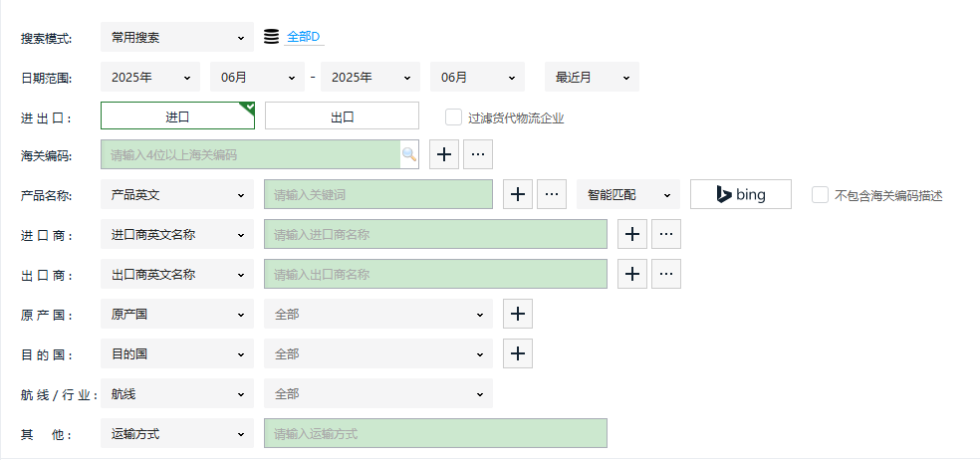Open the search mode 常用搜索 dropdown
Screen dimensions: 980x460
pos(177,38)
